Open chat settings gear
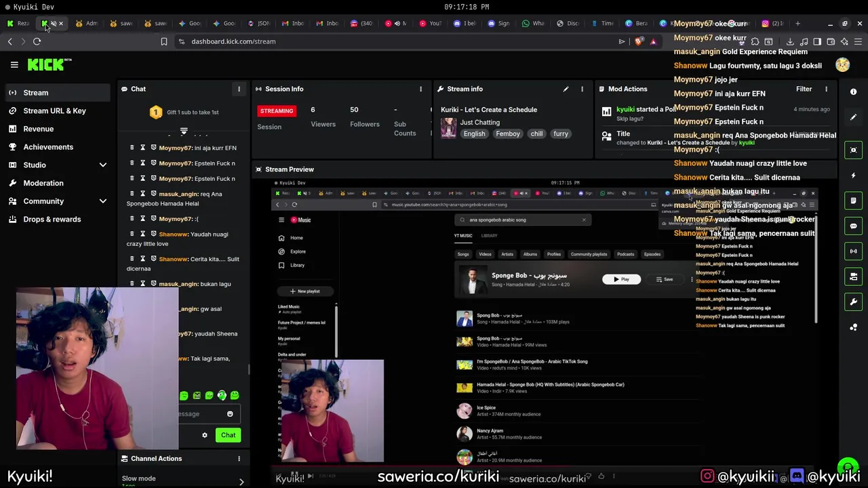Viewport: 868px width, 488px height. 205,435
